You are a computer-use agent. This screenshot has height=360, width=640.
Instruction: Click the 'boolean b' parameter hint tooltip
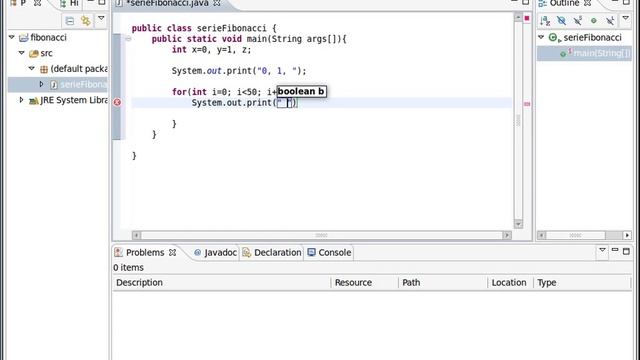click(302, 91)
